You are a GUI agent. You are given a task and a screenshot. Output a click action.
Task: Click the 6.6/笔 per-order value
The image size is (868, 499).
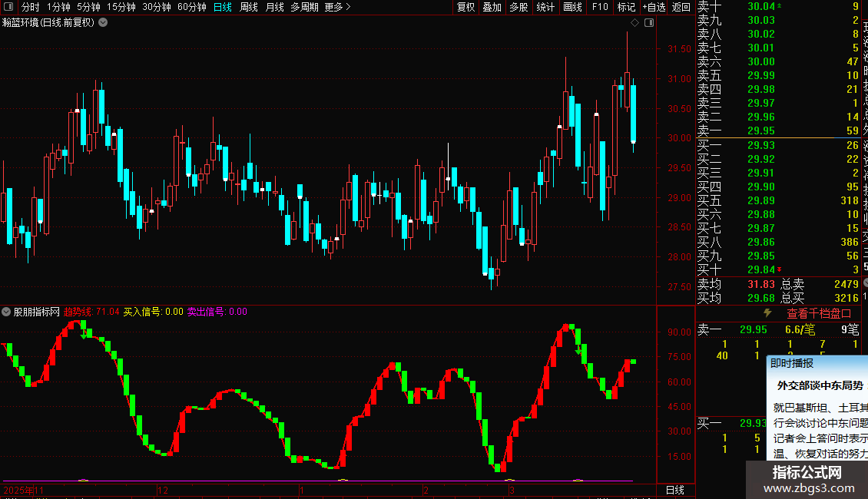[800, 329]
